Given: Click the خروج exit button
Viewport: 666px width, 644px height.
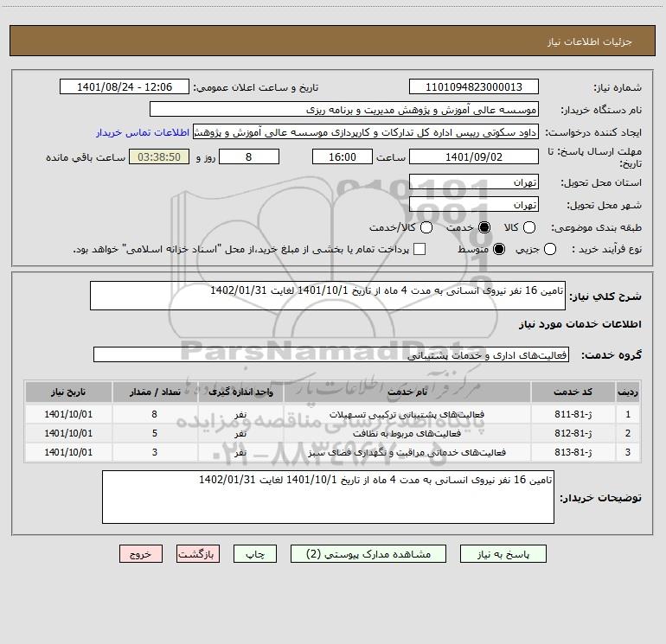Looking at the screenshot, I should [x=141, y=554].
